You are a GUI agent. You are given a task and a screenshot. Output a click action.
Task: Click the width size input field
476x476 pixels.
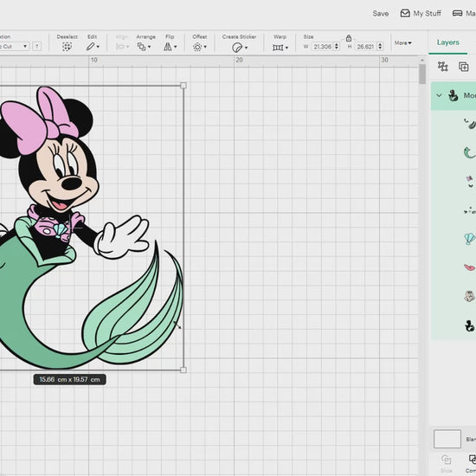point(323,47)
